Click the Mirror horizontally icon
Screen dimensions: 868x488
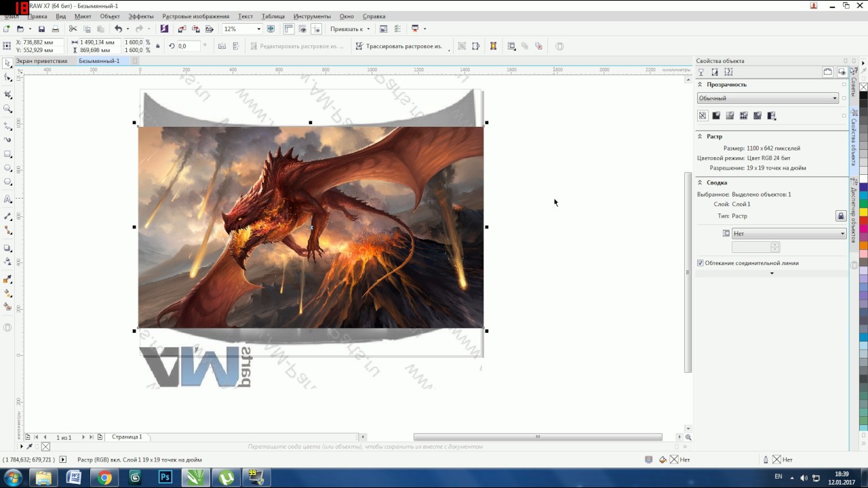(222, 46)
